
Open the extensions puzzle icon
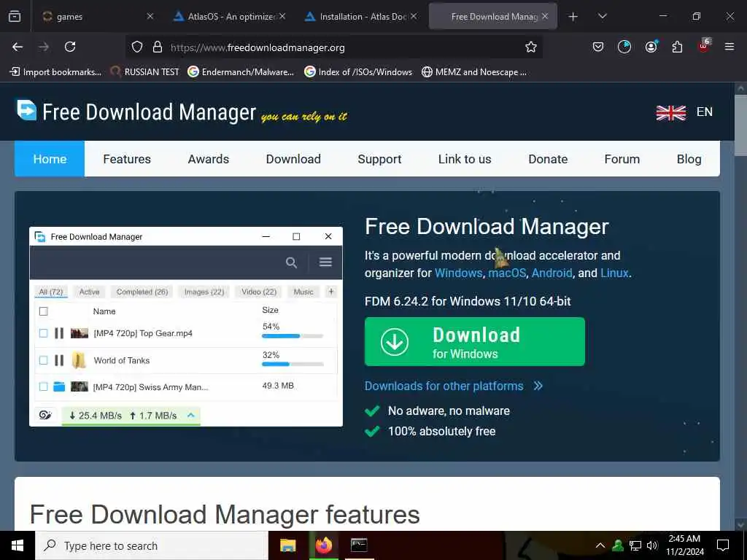coord(677,47)
